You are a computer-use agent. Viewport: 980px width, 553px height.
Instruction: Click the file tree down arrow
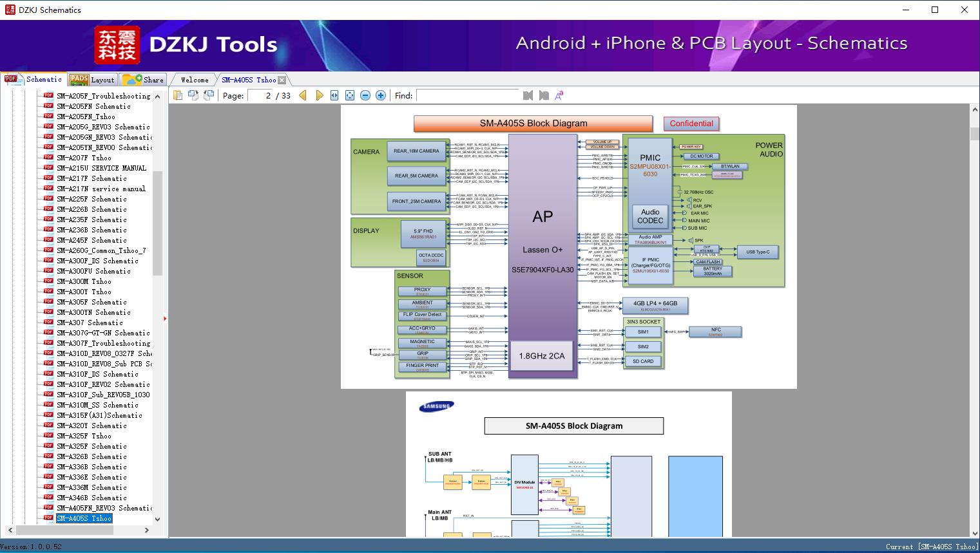[158, 519]
